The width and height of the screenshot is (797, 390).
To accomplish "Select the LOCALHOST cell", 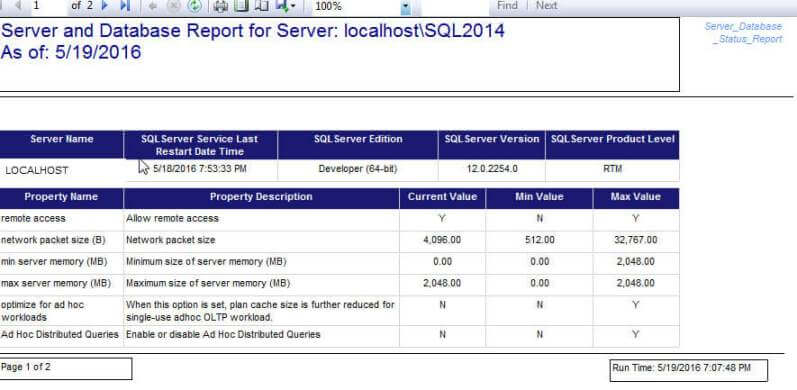I will [x=37, y=170].
